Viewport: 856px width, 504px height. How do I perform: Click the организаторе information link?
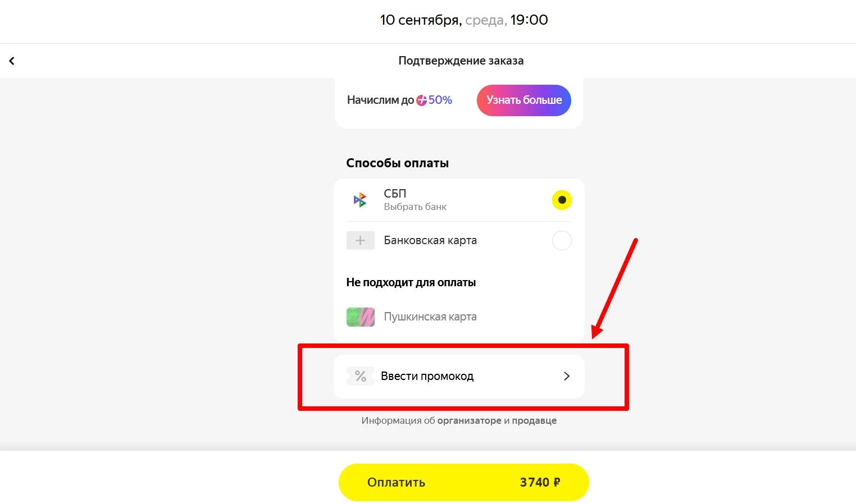tap(470, 420)
